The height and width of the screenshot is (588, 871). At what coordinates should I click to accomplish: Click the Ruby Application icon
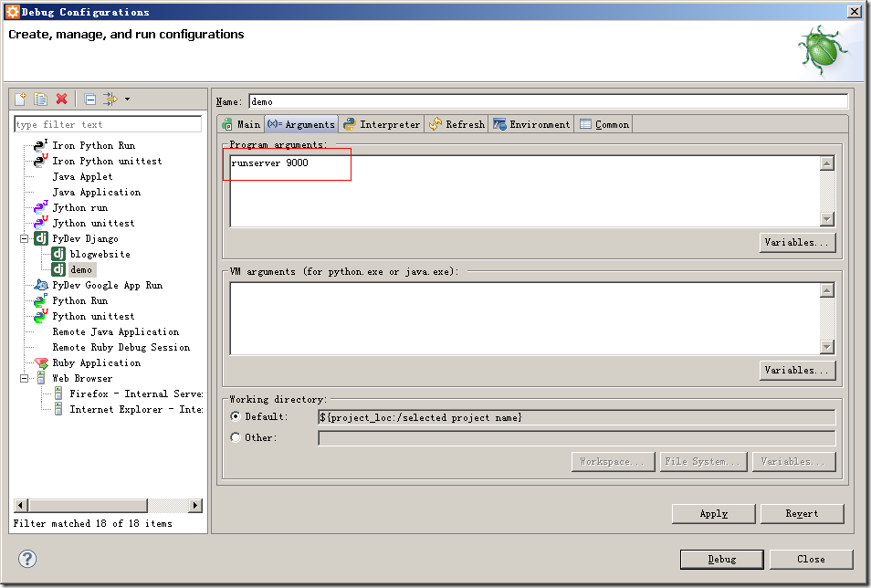(40, 362)
